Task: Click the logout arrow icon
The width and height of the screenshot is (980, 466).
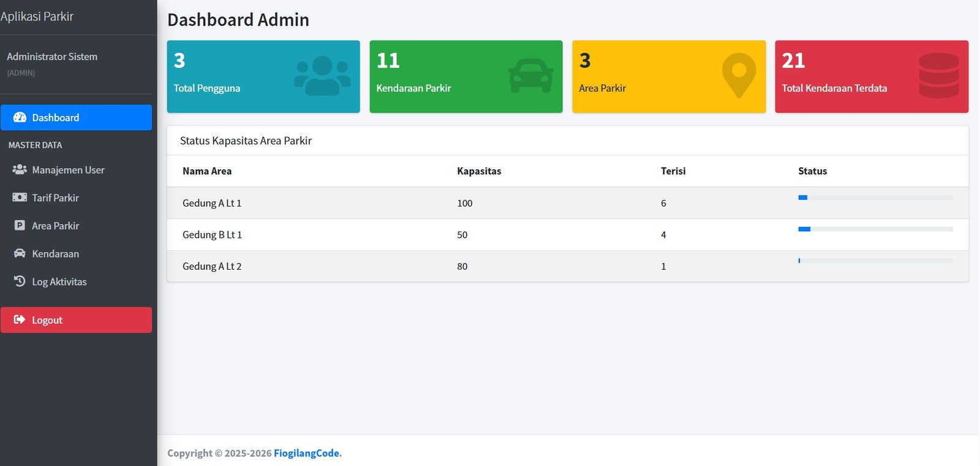Action: [20, 319]
